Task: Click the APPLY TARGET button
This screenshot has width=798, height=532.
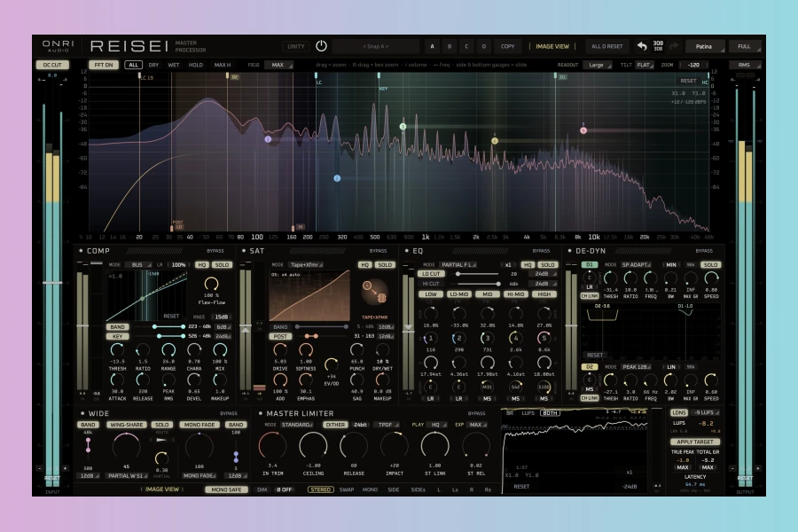Action: 694,442
